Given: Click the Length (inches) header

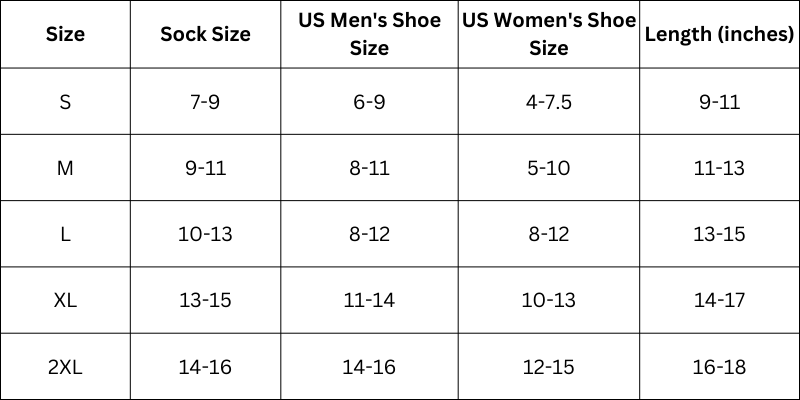Looking at the screenshot, I should 719,34.
